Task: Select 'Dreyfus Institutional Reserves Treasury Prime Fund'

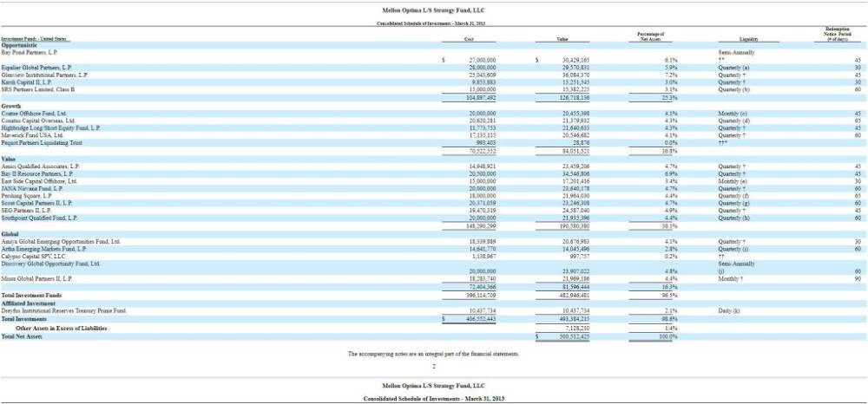Action: click(x=63, y=311)
